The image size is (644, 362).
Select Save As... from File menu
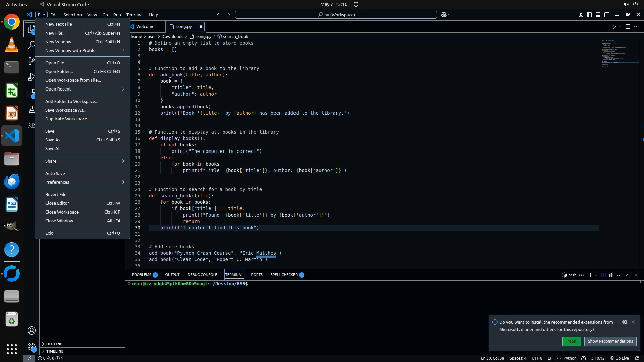pyautogui.click(x=54, y=140)
